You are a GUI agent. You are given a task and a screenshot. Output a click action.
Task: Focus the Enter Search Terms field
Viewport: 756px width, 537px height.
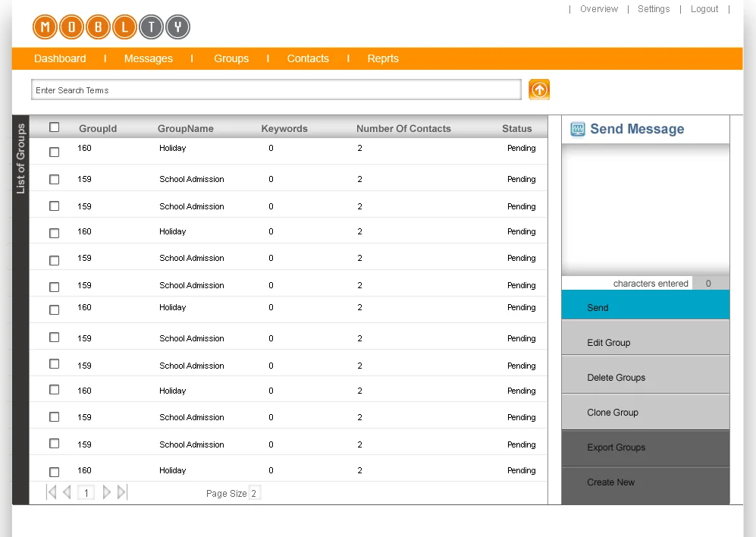(276, 89)
